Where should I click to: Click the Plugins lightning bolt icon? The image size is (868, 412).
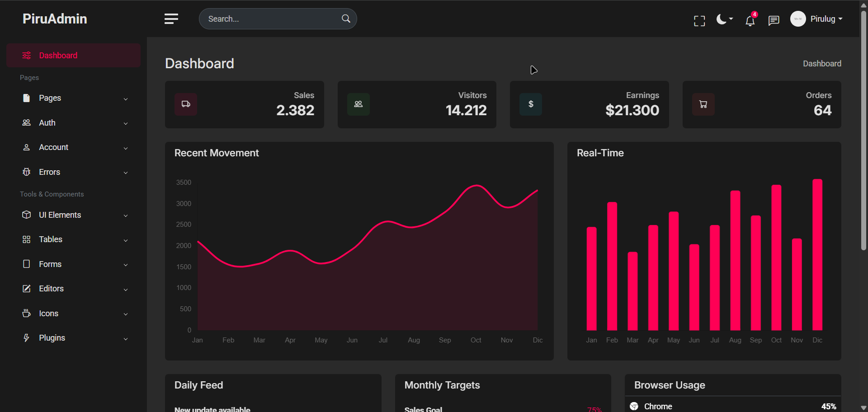click(27, 338)
